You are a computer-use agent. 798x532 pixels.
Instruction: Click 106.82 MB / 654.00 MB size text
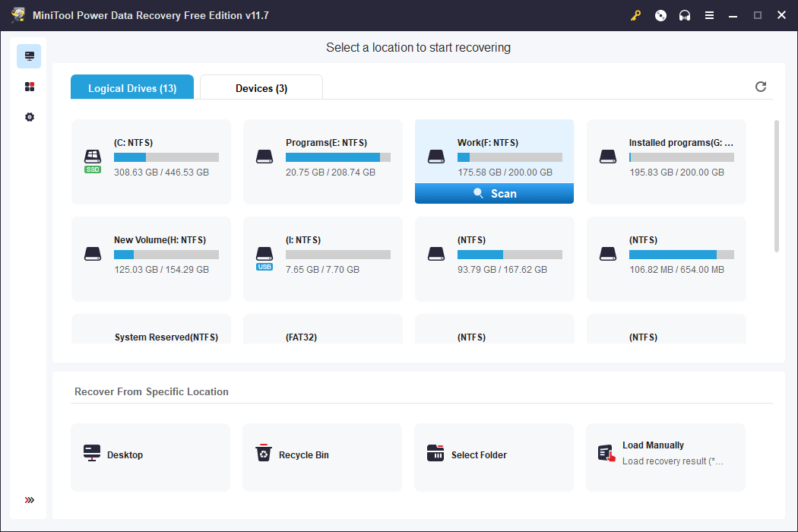pyautogui.click(x=676, y=269)
